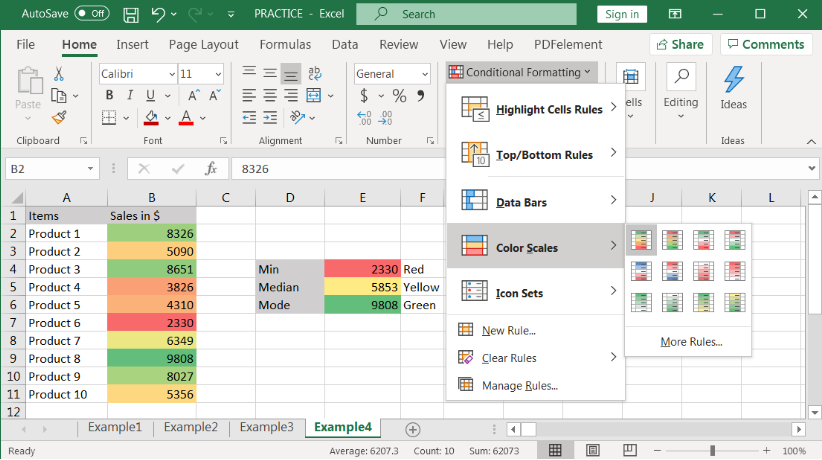
Task: Align text to the left
Action: click(249, 95)
